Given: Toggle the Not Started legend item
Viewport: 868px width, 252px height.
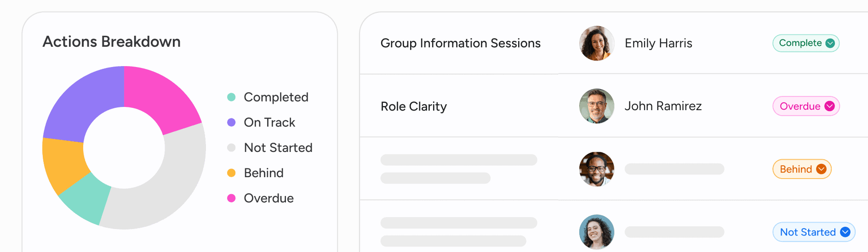Looking at the screenshot, I should [x=278, y=148].
